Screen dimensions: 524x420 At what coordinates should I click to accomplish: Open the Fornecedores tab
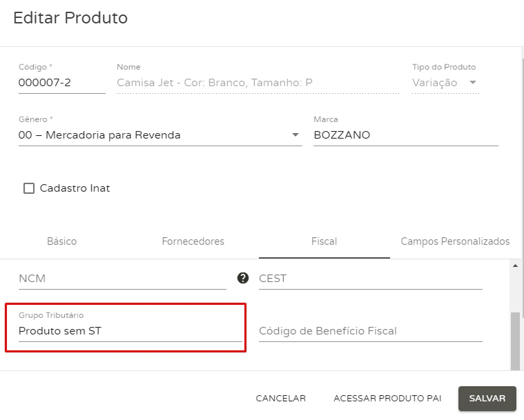(x=193, y=241)
